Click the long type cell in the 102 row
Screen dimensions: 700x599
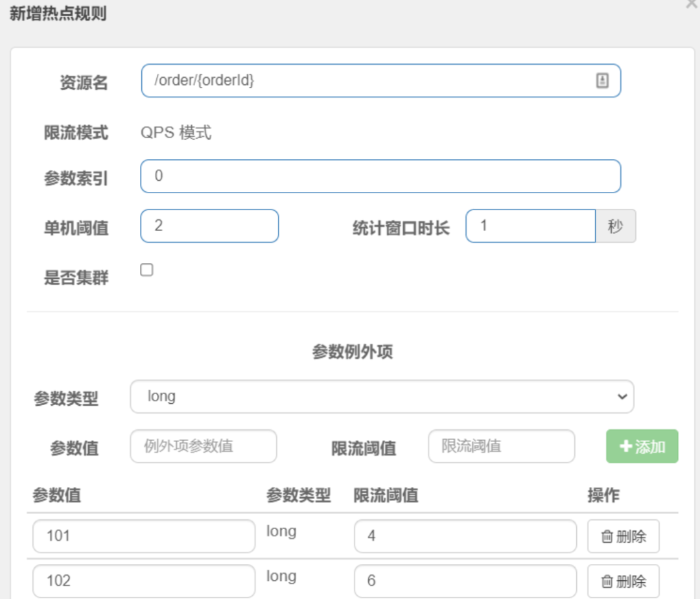pos(281,577)
